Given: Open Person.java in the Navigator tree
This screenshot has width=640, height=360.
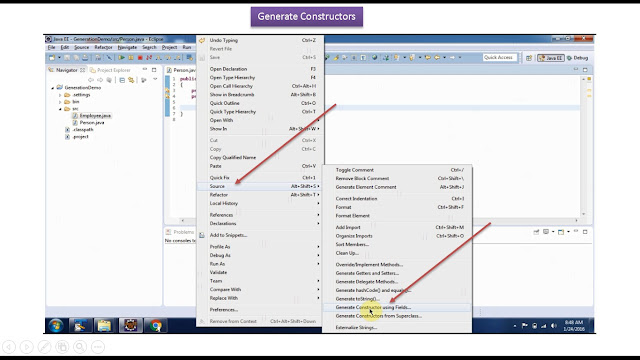Looking at the screenshot, I should (92, 122).
